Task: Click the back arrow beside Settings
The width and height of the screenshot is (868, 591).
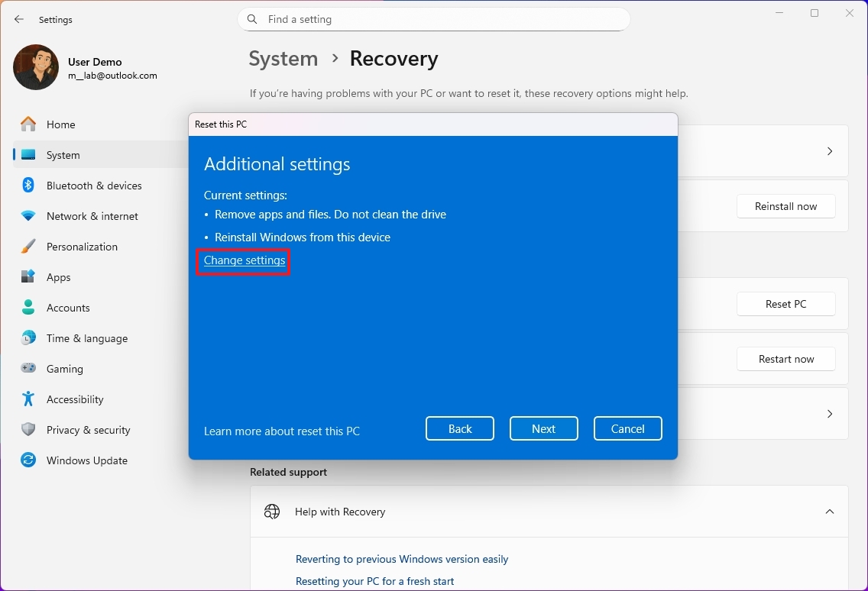Action: coord(19,20)
